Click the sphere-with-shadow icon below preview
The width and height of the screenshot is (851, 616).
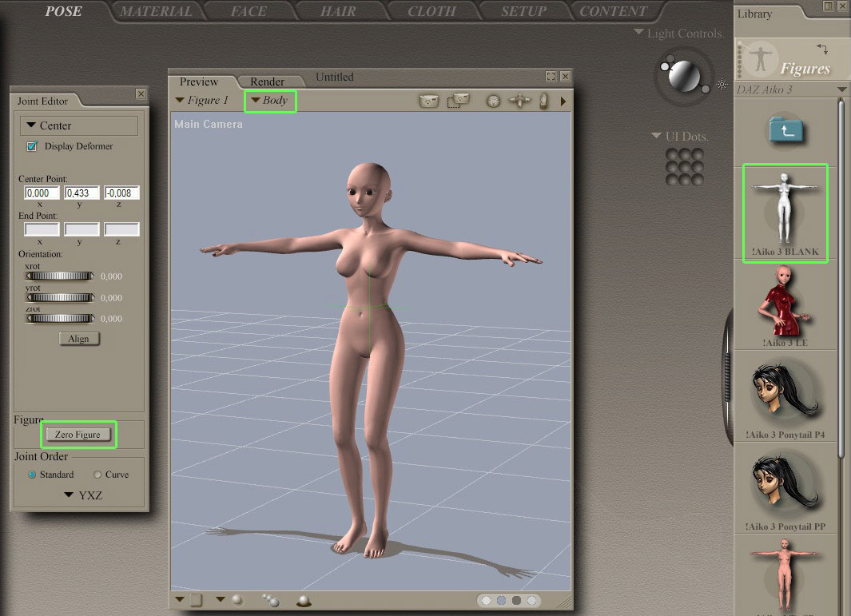coord(304,600)
